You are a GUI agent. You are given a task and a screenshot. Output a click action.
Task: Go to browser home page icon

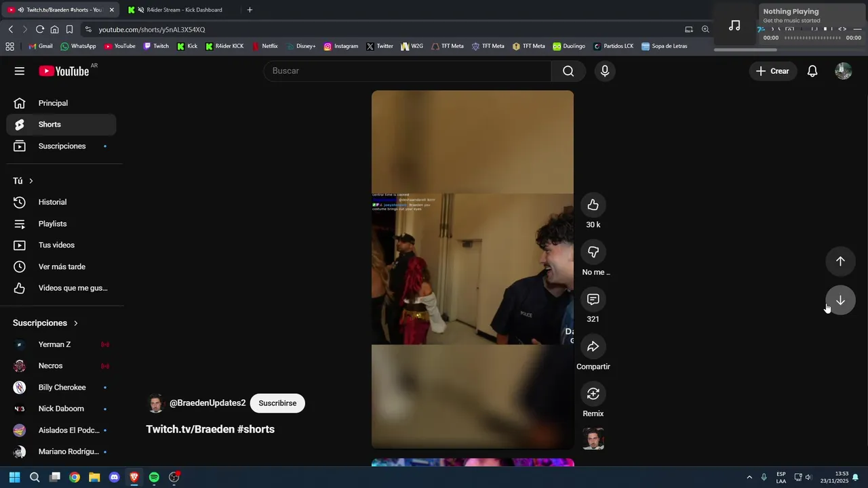pos(55,29)
